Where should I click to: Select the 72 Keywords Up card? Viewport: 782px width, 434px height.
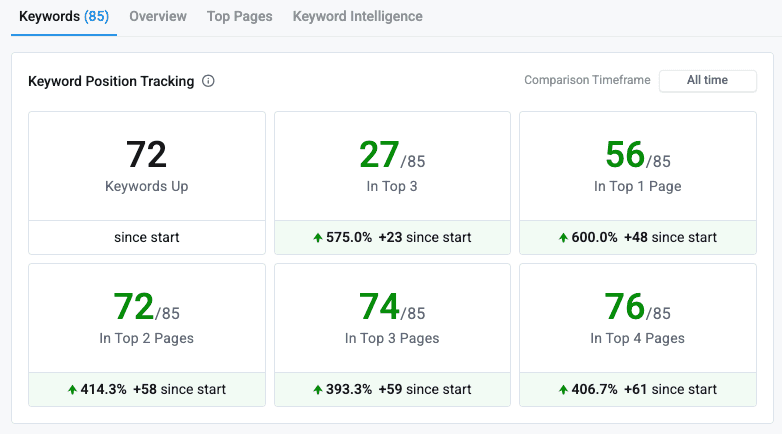(x=147, y=166)
